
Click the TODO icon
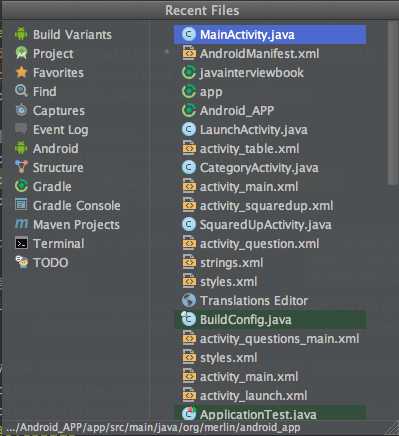(x=21, y=262)
